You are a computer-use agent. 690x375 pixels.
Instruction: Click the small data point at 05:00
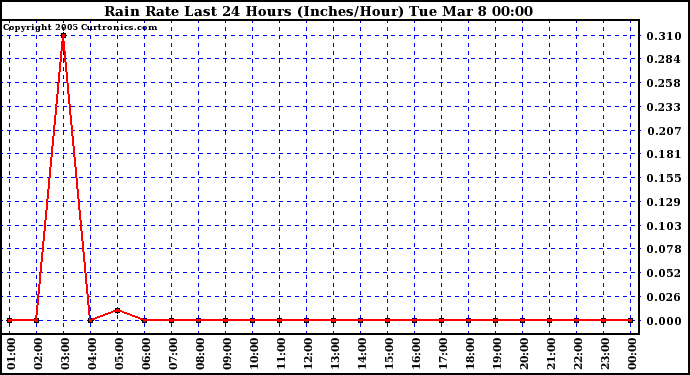(x=117, y=310)
